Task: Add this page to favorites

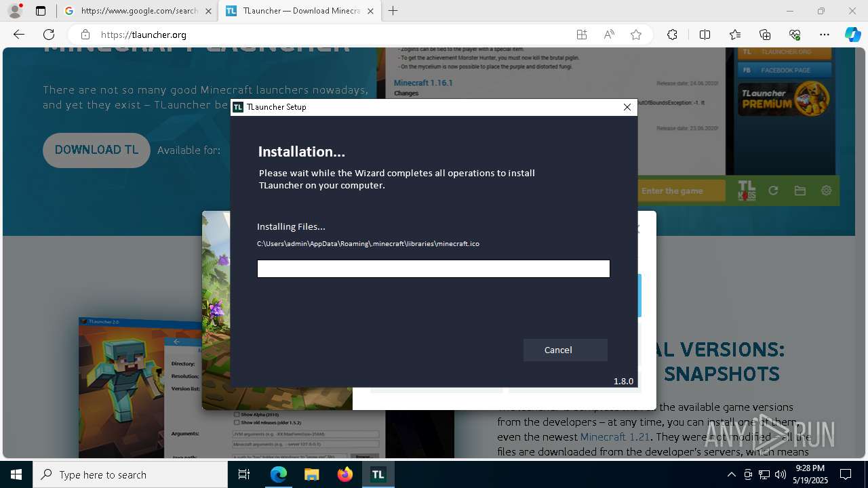Action: coord(636,35)
